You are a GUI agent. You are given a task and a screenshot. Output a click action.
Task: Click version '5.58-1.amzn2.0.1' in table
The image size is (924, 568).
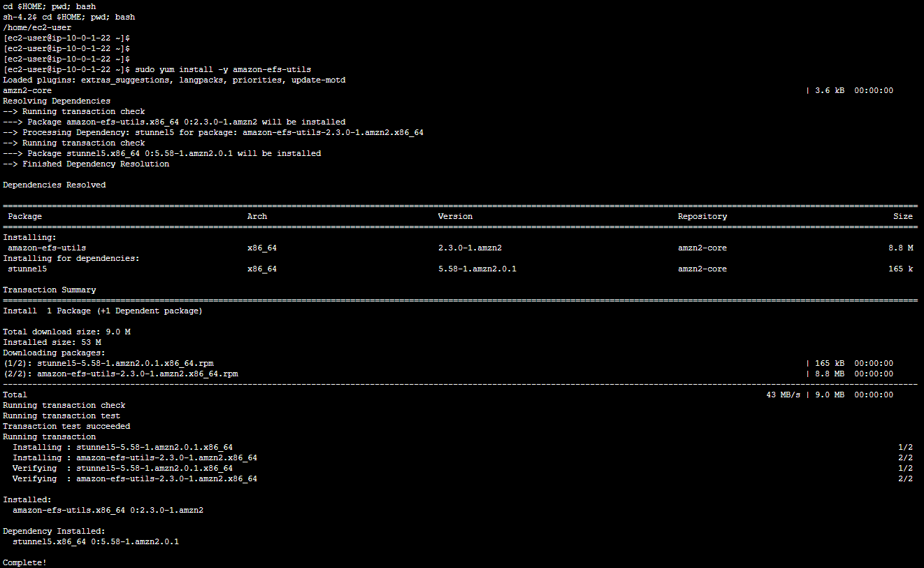coord(477,269)
